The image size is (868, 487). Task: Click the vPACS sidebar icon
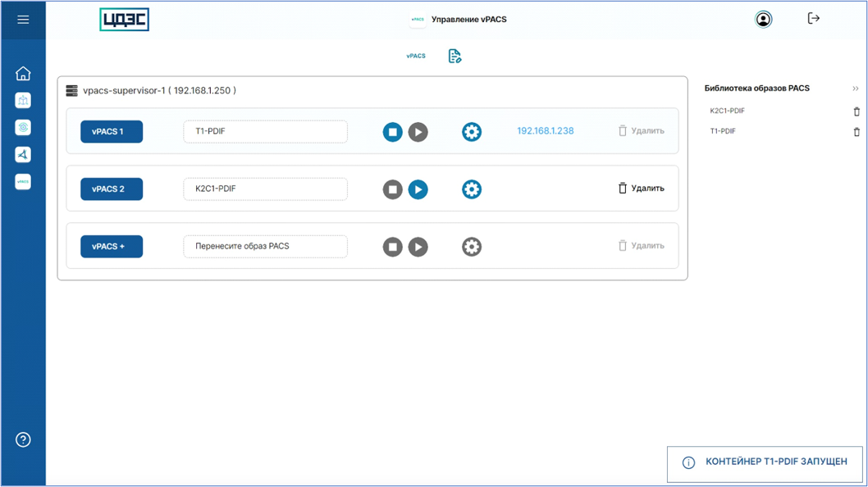pyautogui.click(x=23, y=181)
